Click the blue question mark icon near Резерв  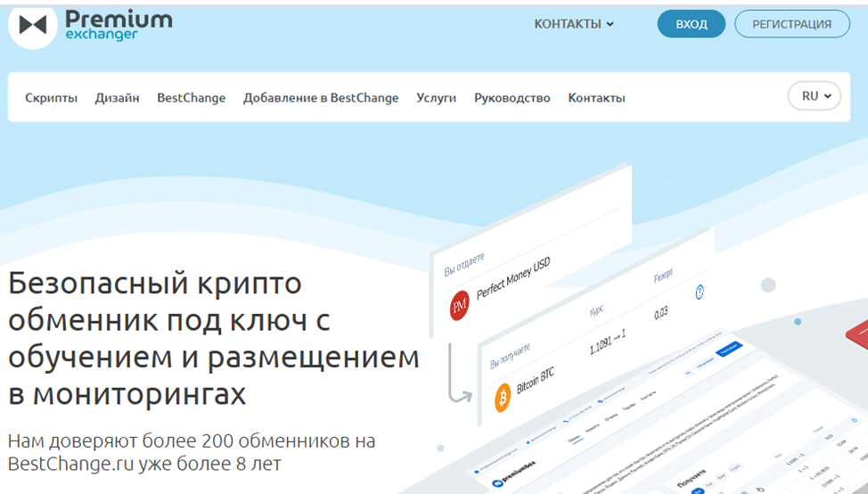point(700,292)
